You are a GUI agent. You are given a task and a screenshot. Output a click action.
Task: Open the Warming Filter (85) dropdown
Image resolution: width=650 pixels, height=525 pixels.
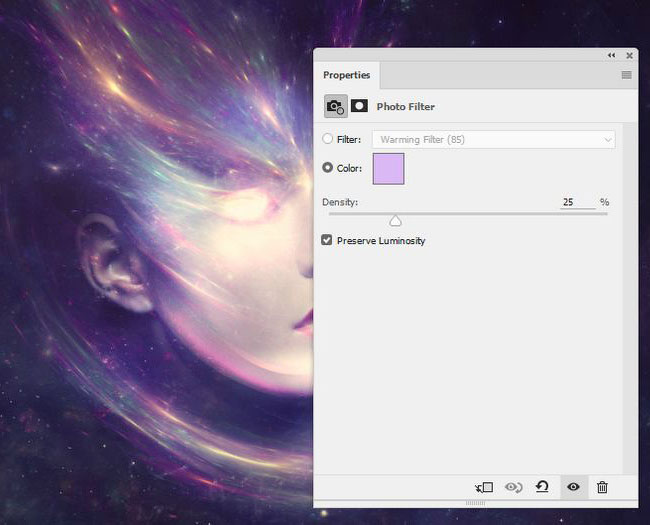pos(494,140)
